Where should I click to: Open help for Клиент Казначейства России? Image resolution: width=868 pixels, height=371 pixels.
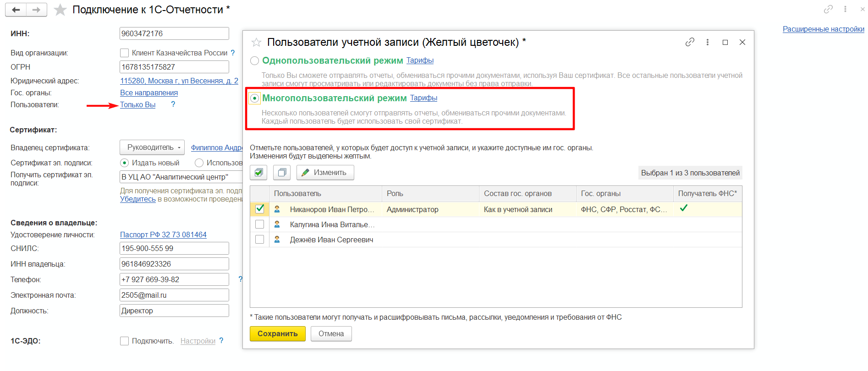(x=233, y=53)
